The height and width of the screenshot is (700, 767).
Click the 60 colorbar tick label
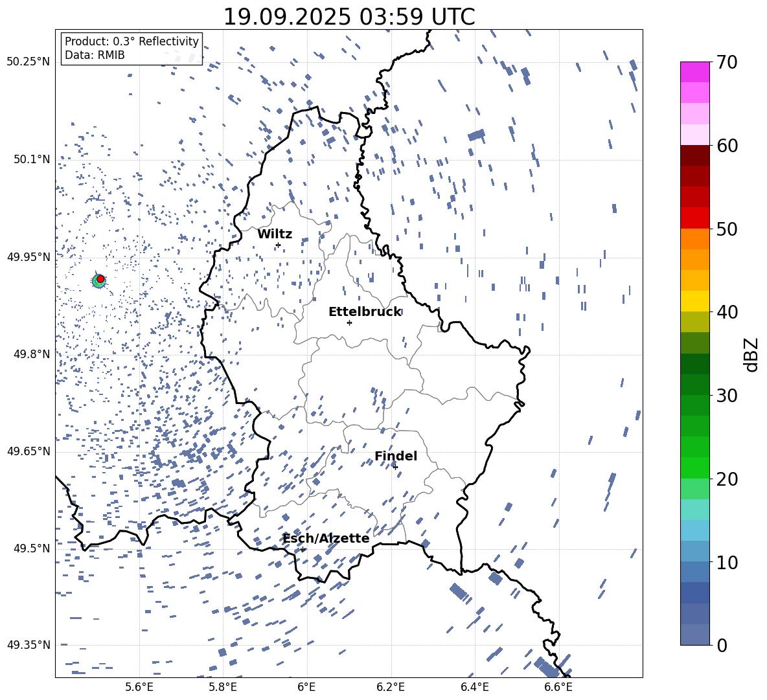point(727,146)
